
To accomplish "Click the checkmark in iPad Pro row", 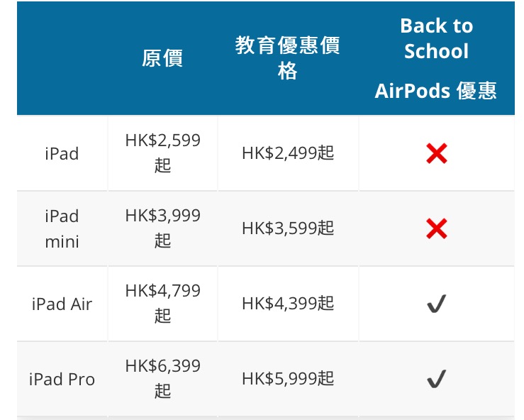I will click(437, 379).
